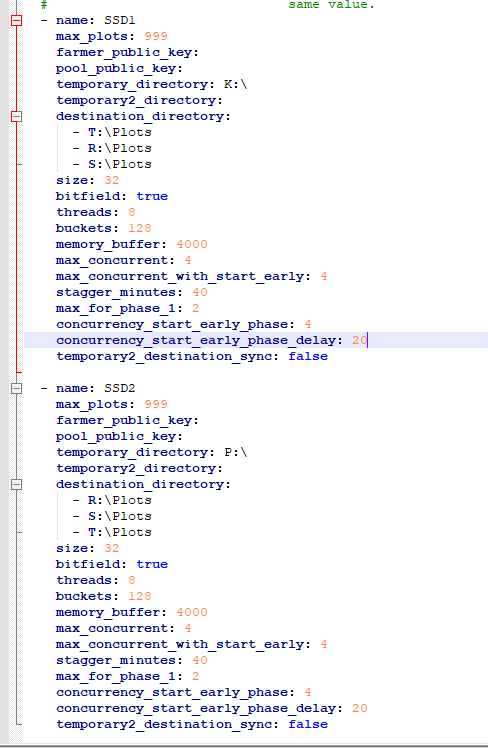Collapse the SSD1 block fold marker
This screenshot has width=488, height=748.
click(x=16, y=21)
